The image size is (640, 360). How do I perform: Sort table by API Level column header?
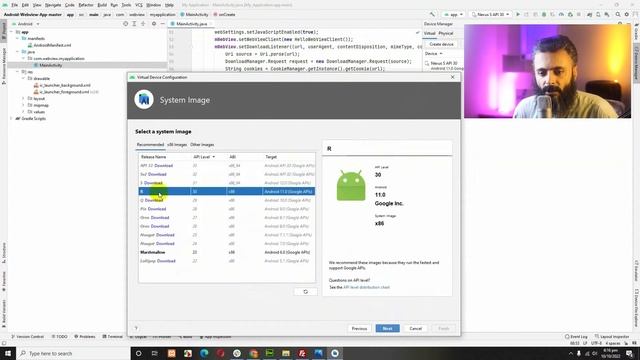coord(204,157)
